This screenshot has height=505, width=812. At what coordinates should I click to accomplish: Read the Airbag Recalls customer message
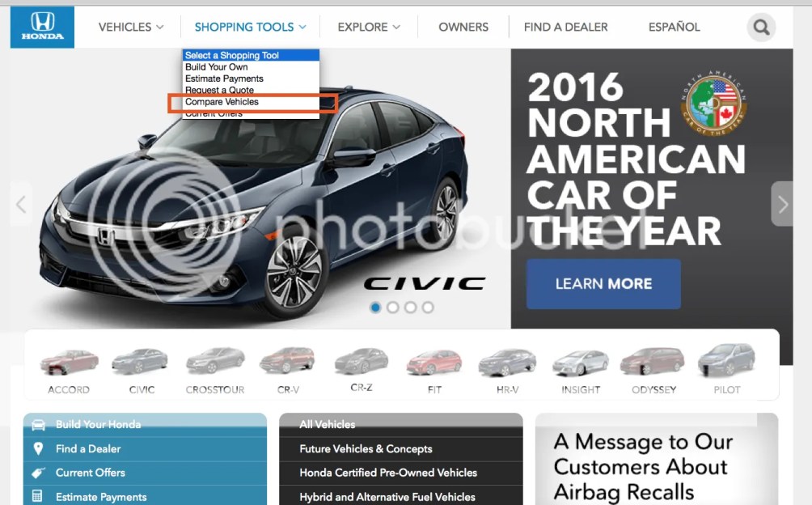click(643, 467)
